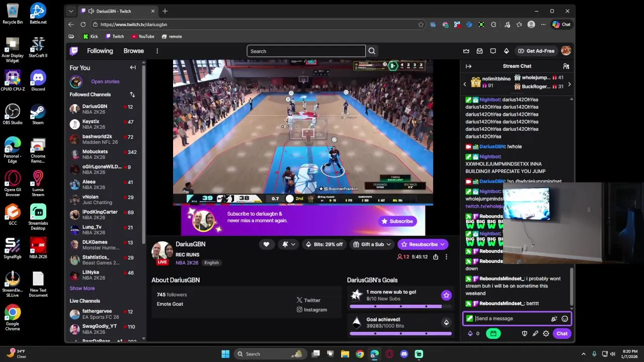Click the Bits goal progress bar

pos(400,333)
